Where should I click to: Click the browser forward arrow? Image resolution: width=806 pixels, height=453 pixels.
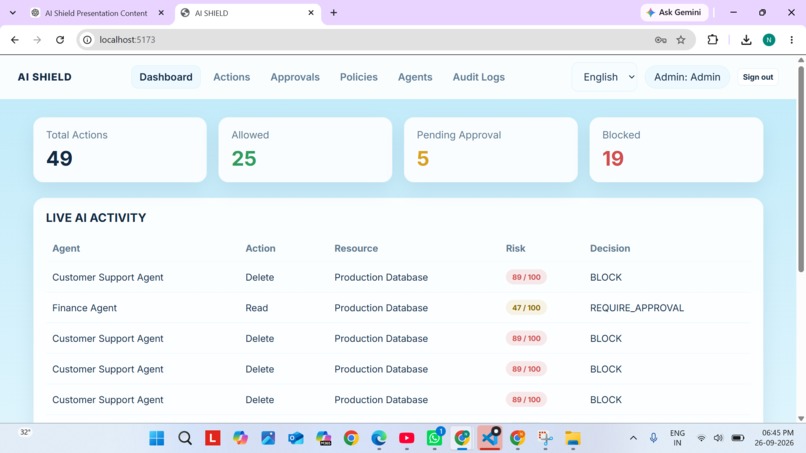(x=37, y=40)
